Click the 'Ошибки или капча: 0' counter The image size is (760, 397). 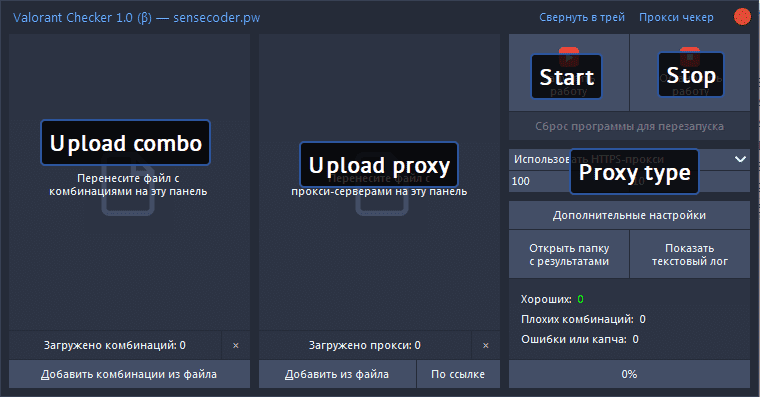tap(580, 339)
